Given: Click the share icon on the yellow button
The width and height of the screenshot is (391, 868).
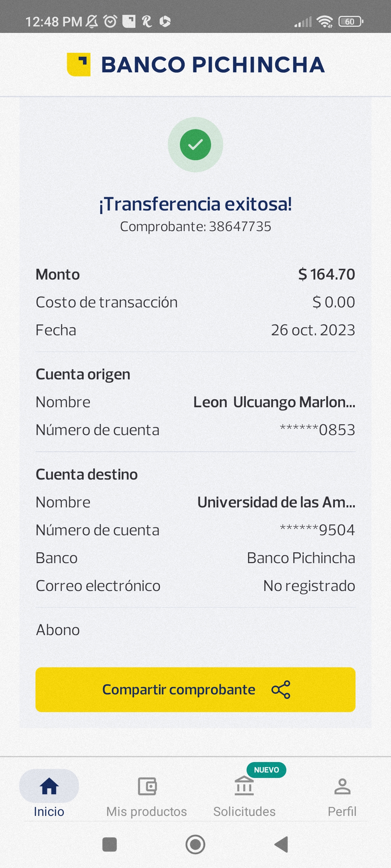Looking at the screenshot, I should 281,690.
